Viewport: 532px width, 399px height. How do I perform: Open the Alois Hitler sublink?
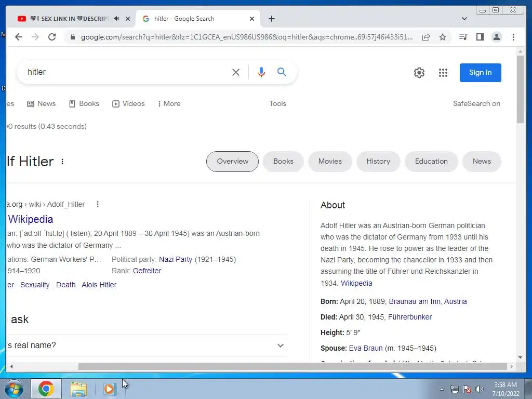pyautogui.click(x=99, y=285)
